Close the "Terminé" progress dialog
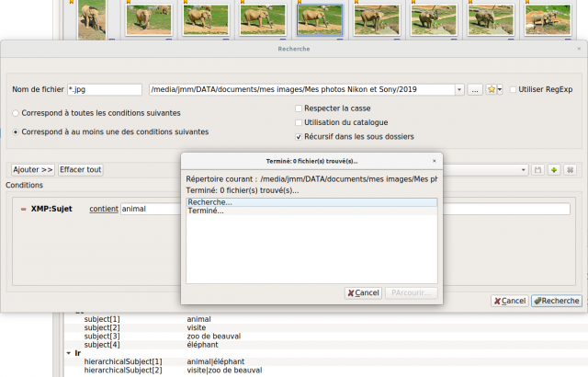Viewport: 588px width, 377px height. [435, 161]
